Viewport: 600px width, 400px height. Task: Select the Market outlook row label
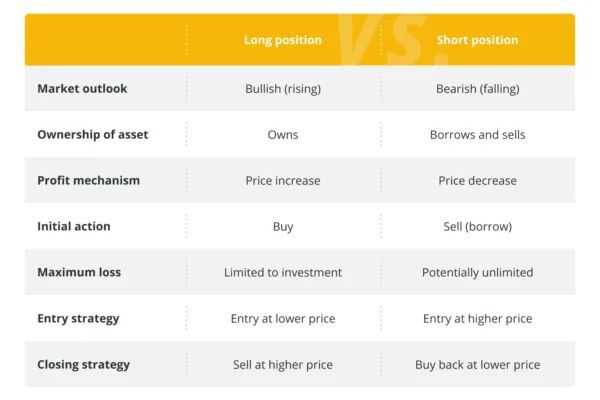point(82,88)
